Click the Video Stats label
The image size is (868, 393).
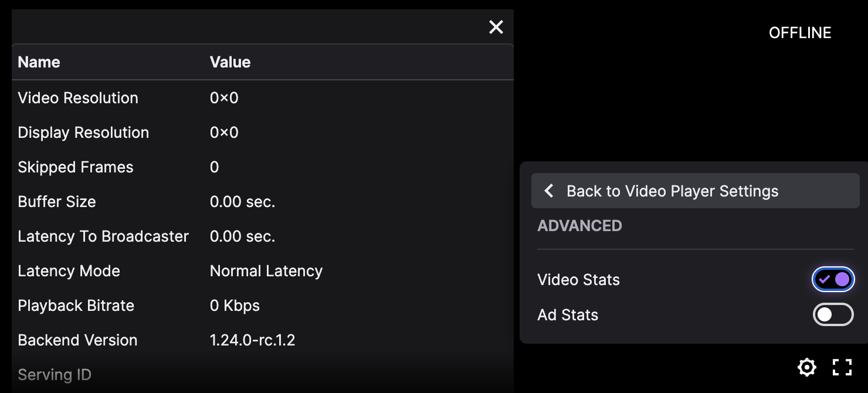(578, 280)
